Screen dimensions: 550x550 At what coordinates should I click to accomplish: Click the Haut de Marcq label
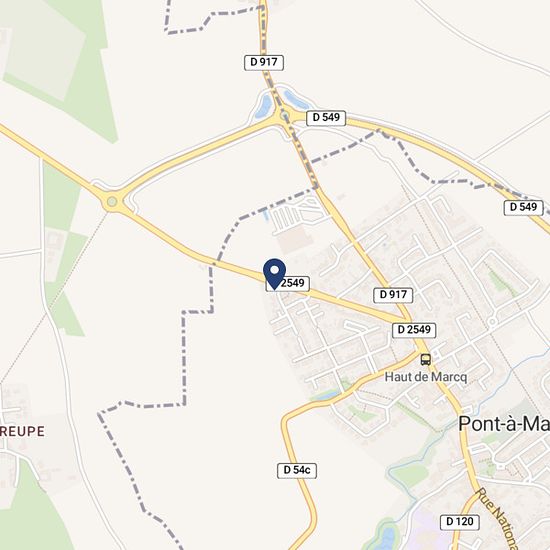[x=426, y=377]
